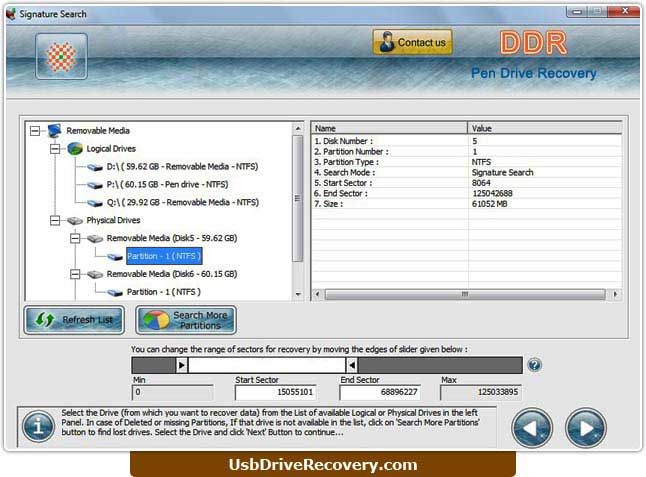Click into the Start Sector input field
Image resolution: width=646 pixels, height=477 pixels.
(x=275, y=392)
